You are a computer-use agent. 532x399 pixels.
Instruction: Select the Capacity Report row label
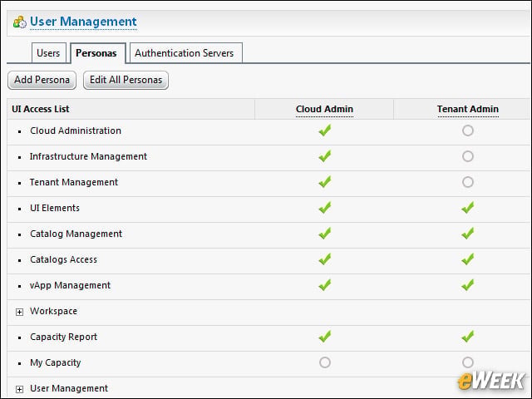click(x=63, y=337)
